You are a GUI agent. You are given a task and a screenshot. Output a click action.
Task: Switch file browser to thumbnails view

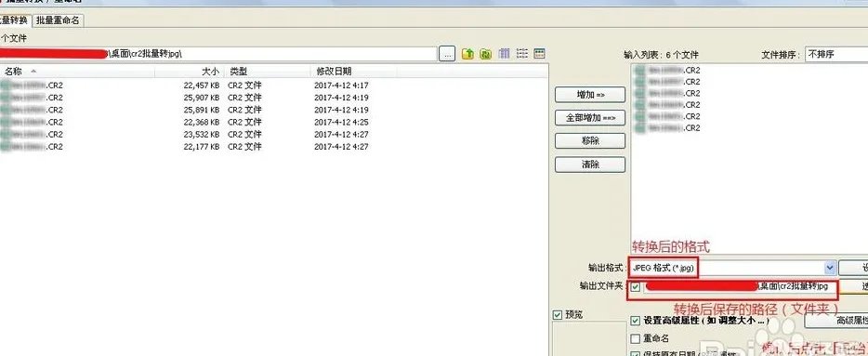pos(504,54)
